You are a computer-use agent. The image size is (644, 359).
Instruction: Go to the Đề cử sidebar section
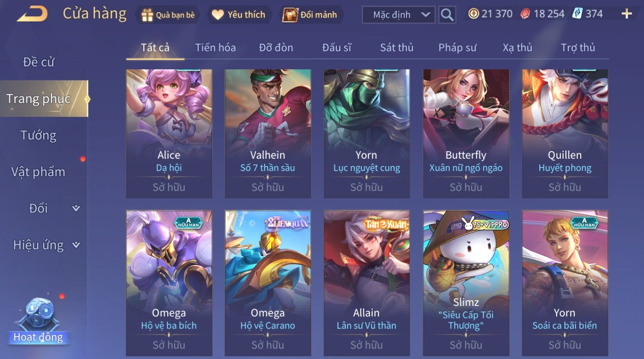(x=38, y=62)
